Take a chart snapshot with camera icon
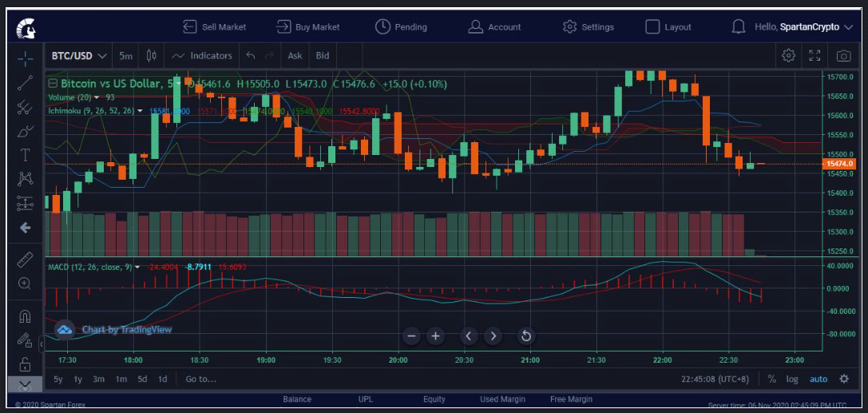 click(x=843, y=56)
